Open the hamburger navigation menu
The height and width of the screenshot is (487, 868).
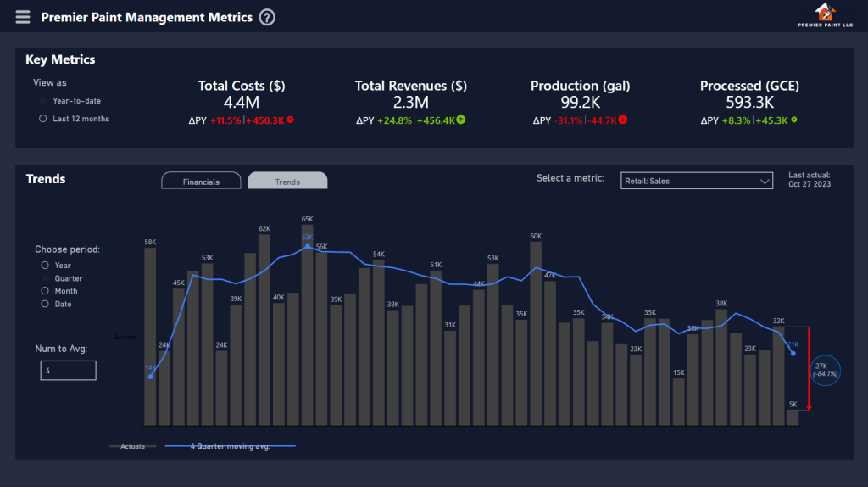click(x=23, y=17)
